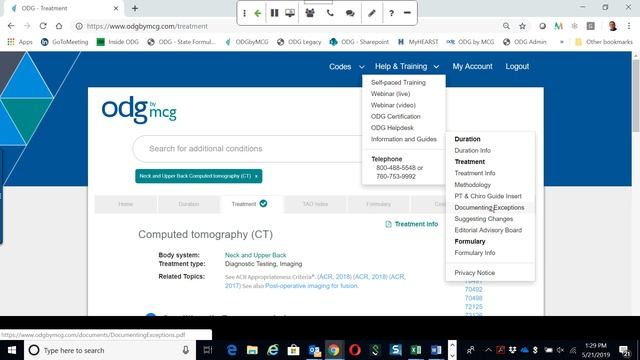This screenshot has height=360, width=640.
Task: Show hidden system tray icons
Action: coord(488,350)
